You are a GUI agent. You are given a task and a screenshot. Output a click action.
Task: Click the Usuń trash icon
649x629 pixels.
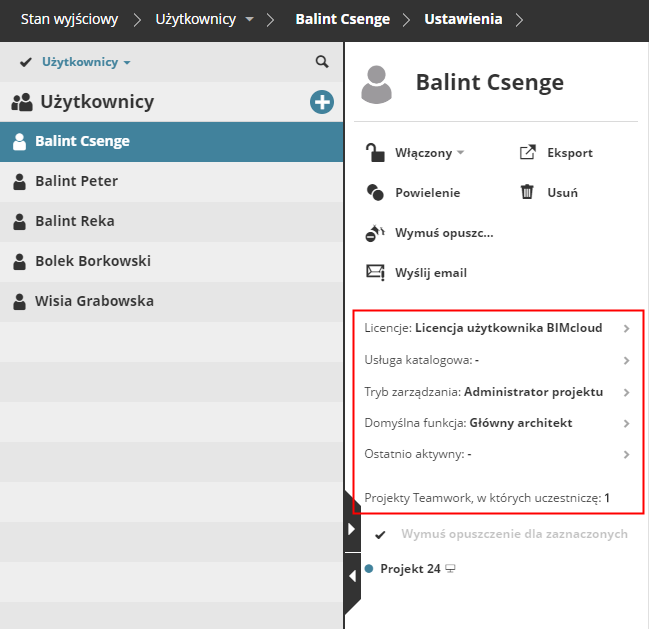click(528, 192)
